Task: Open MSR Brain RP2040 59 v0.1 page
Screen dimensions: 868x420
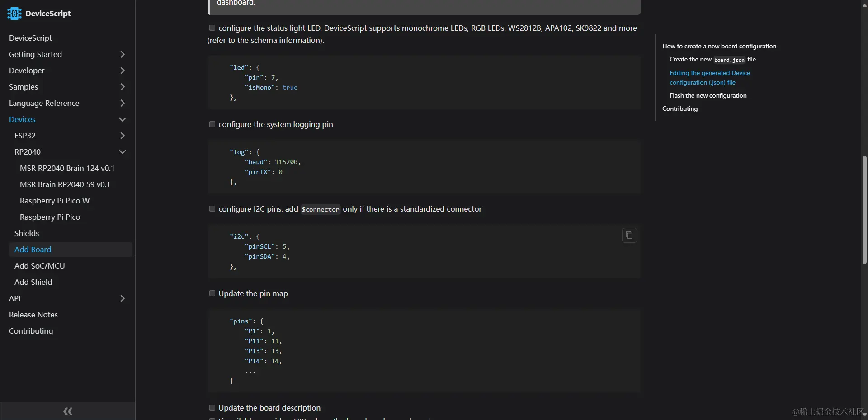Action: tap(65, 184)
